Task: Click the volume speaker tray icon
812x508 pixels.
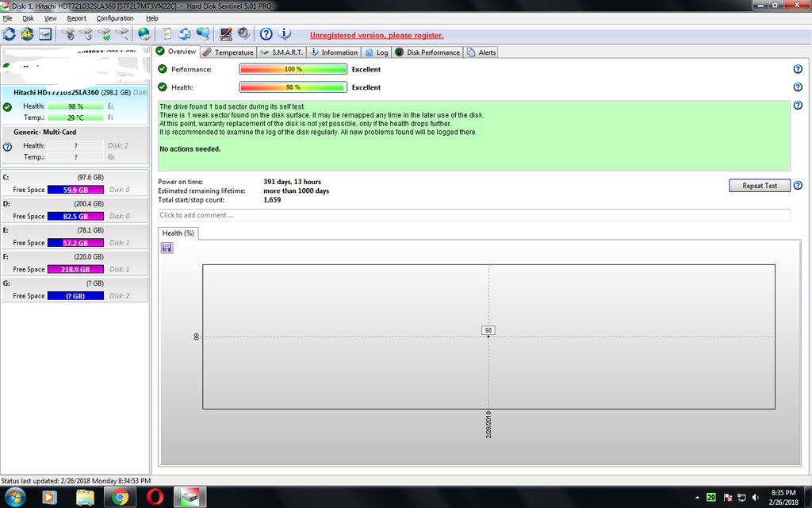Action: [x=756, y=497]
